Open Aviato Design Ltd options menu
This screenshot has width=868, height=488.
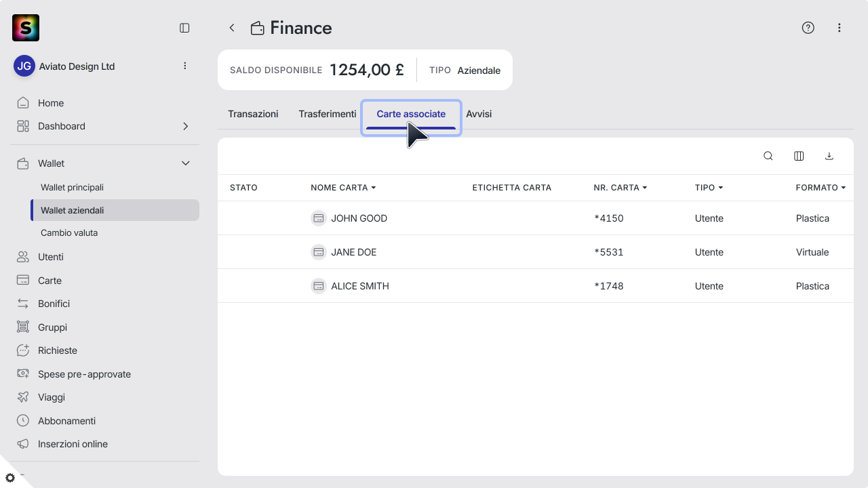pos(185,66)
